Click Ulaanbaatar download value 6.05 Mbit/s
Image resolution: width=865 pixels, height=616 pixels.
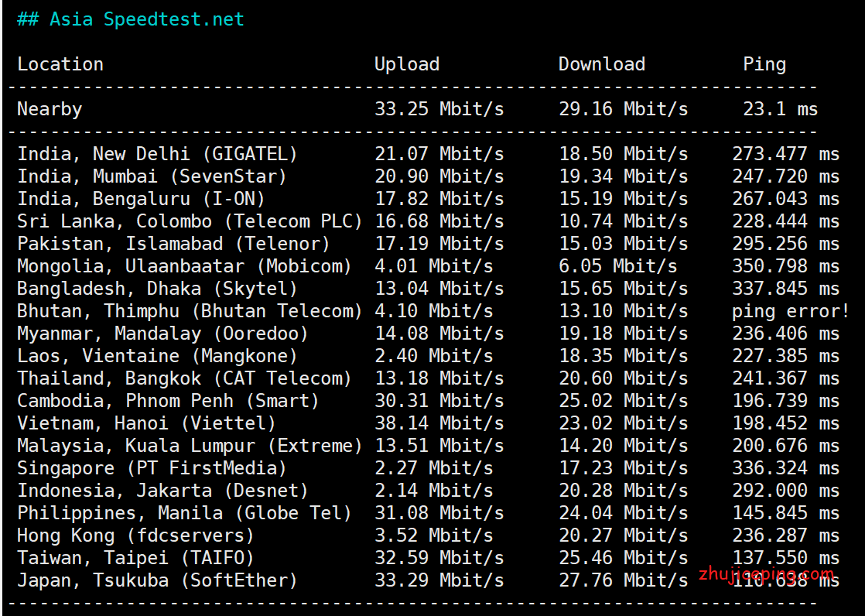point(618,266)
